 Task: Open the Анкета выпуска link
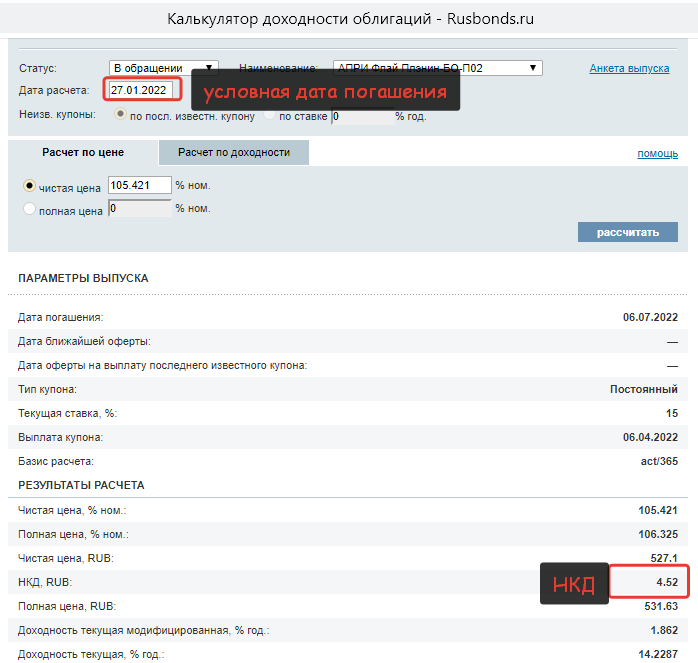click(x=629, y=68)
